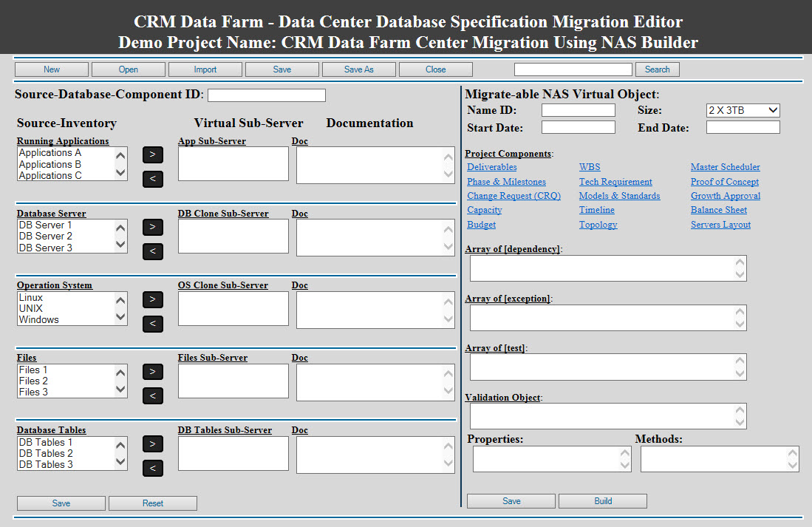Click left arrow beside Files Sub-Server
812x527 pixels.
point(152,395)
